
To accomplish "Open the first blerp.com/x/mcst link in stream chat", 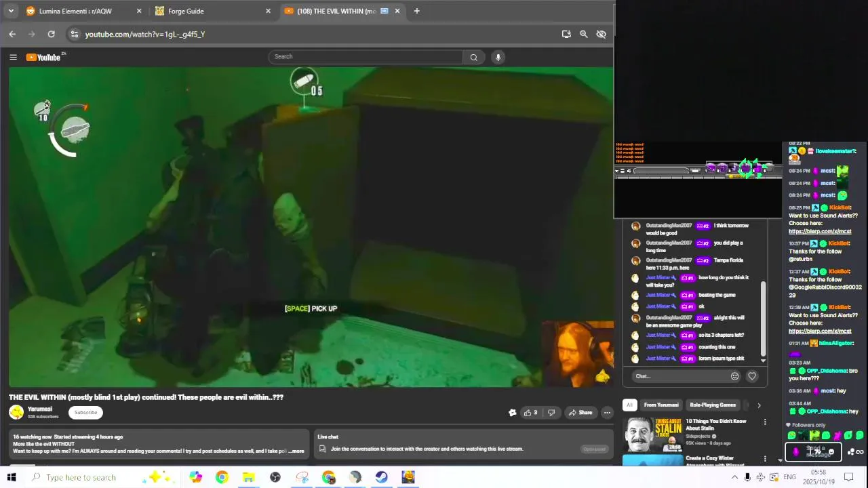I will tap(820, 232).
